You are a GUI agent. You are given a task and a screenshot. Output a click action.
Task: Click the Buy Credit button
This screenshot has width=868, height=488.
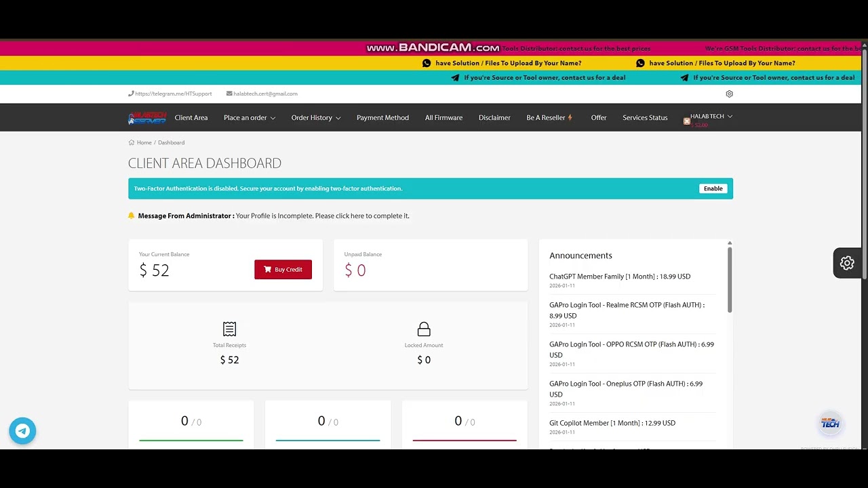click(283, 270)
